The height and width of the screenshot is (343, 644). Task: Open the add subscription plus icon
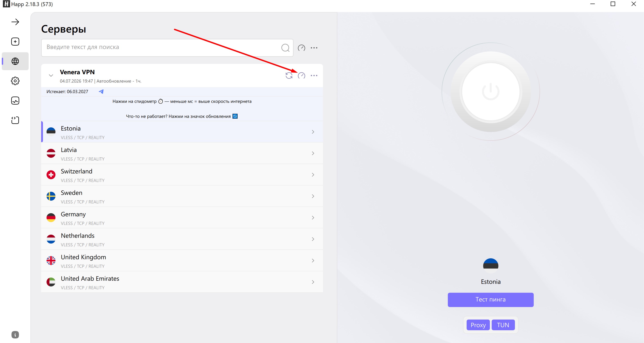coord(15,42)
